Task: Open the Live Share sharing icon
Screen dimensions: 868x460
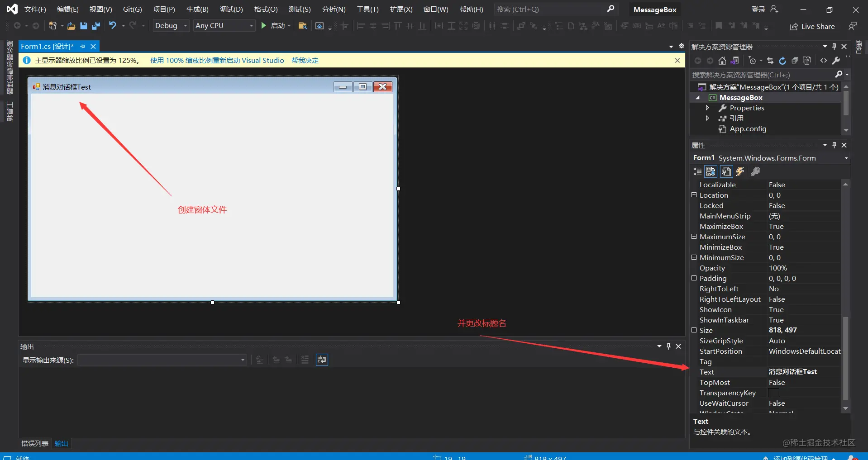Action: coord(794,27)
